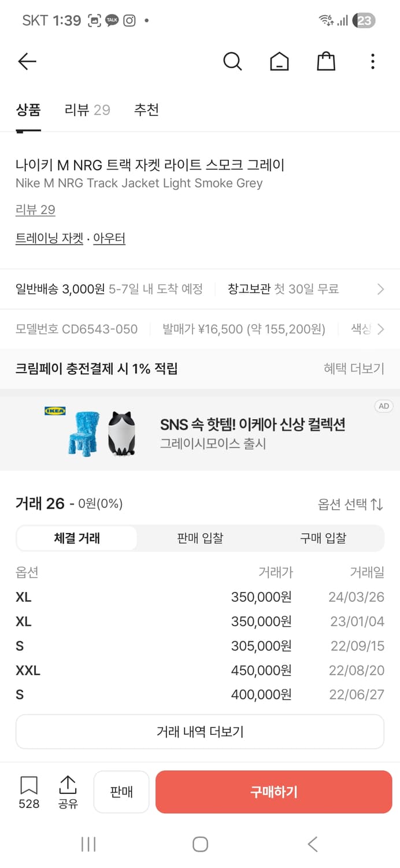
Task: Expand the 일반배송 shipping details chevron
Action: pos(380,289)
